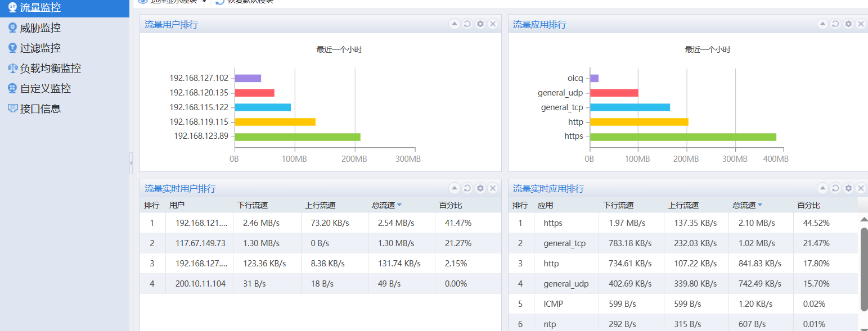The image size is (868, 331).
Task: Click the 841.83 KB/s http total cell
Action: pos(760,264)
